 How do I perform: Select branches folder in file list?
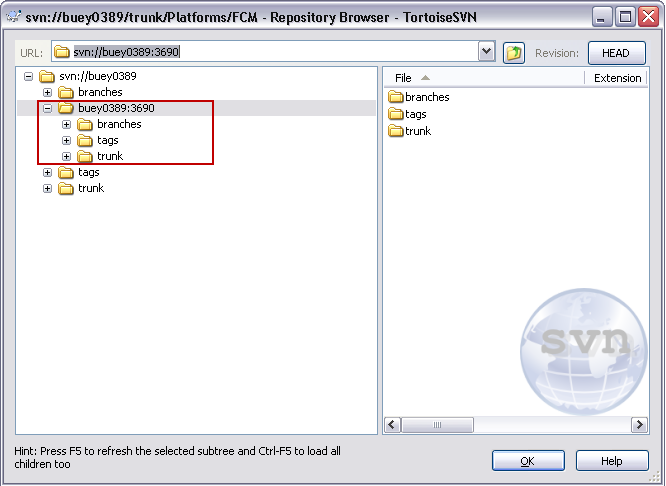(419, 97)
